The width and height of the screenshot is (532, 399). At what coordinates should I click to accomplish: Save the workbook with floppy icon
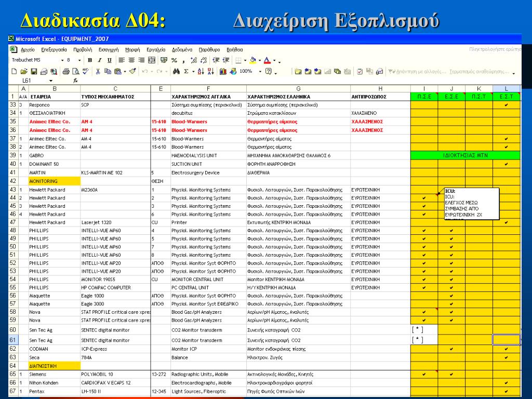[x=34, y=71]
